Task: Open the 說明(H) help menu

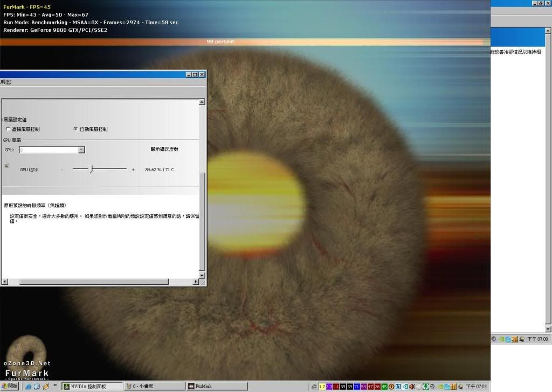Action: [5, 82]
